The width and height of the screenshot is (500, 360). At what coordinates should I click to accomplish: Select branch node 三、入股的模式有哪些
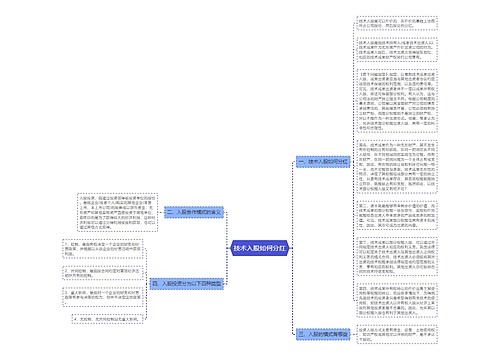(x=323, y=334)
